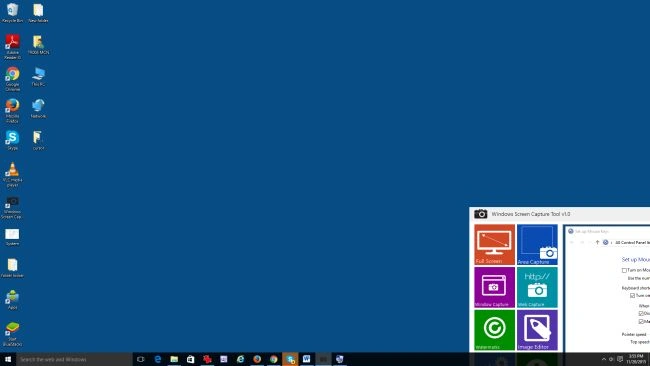Open the Network desktop icon
Screen dimensions: 650x366
[38, 109]
